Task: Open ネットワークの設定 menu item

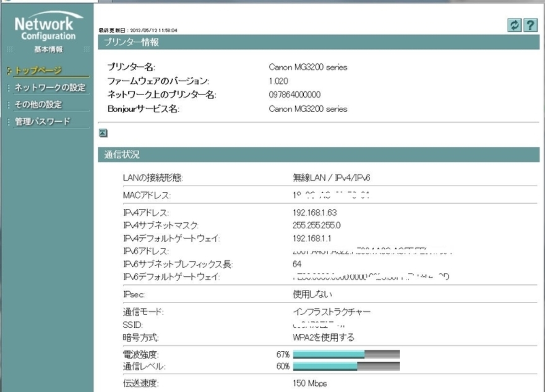Action: (50, 87)
